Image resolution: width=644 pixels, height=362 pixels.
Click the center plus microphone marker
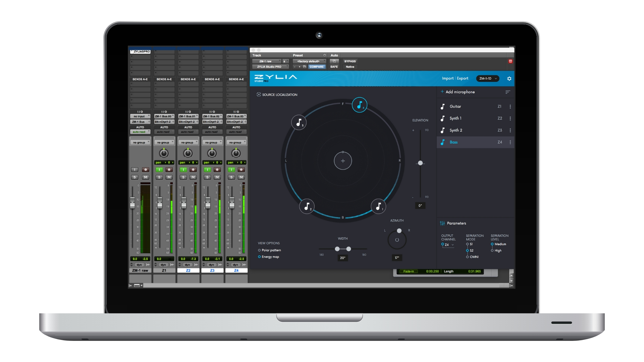click(343, 161)
